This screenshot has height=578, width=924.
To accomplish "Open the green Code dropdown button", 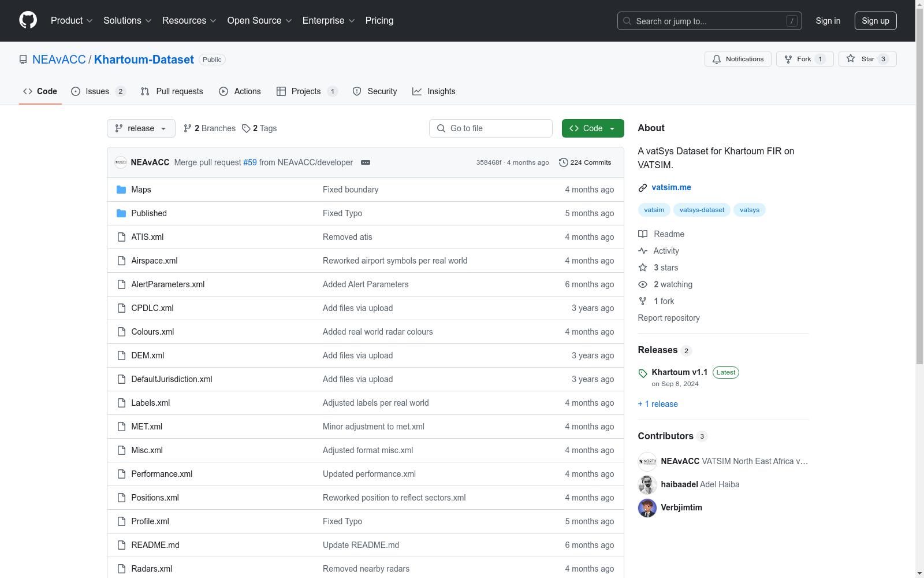I will pos(593,128).
